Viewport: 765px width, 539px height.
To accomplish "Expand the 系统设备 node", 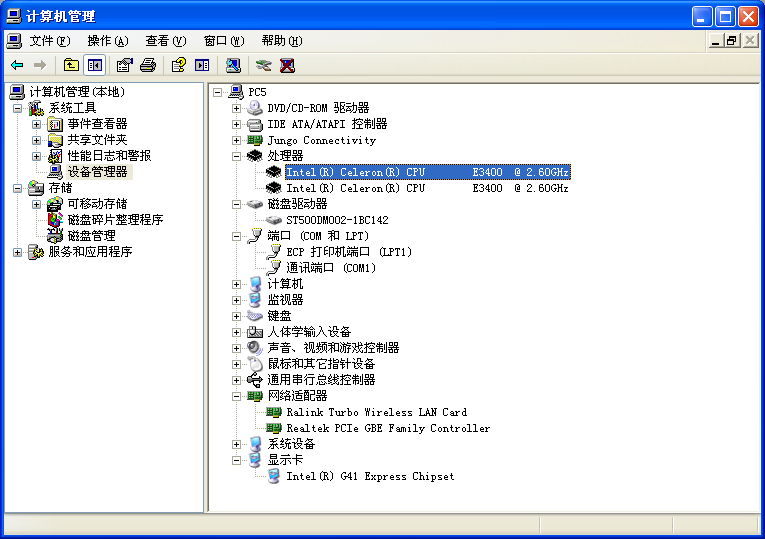I will 237,444.
